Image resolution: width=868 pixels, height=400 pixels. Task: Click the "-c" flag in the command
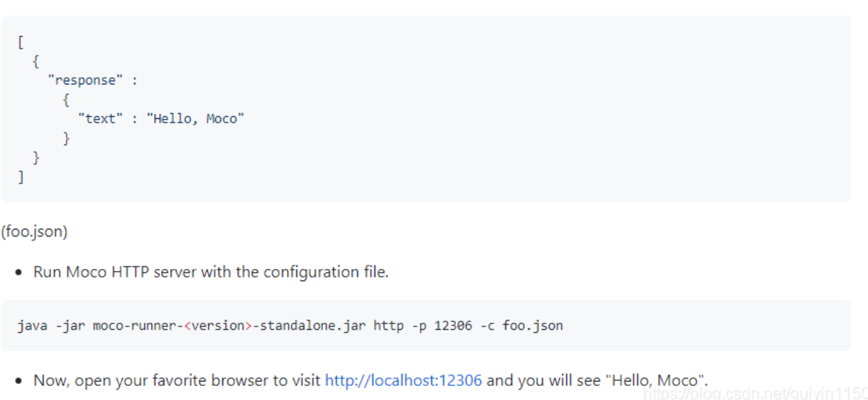click(487, 326)
